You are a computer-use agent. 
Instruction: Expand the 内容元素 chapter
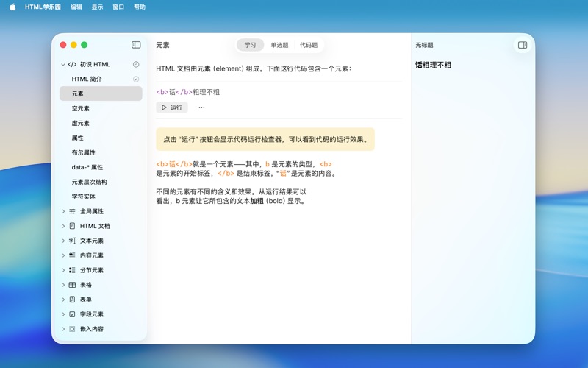(x=63, y=255)
